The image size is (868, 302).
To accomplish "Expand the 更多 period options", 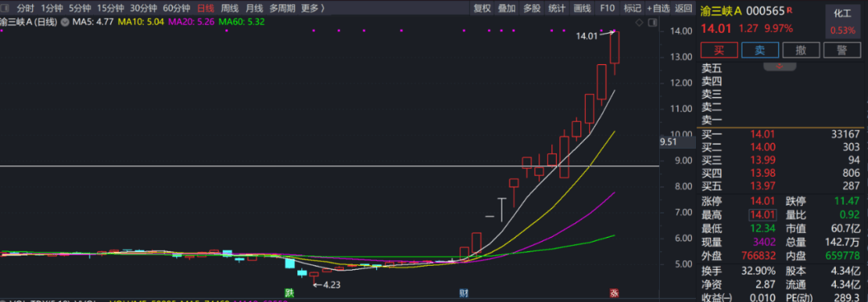I will tap(313, 8).
